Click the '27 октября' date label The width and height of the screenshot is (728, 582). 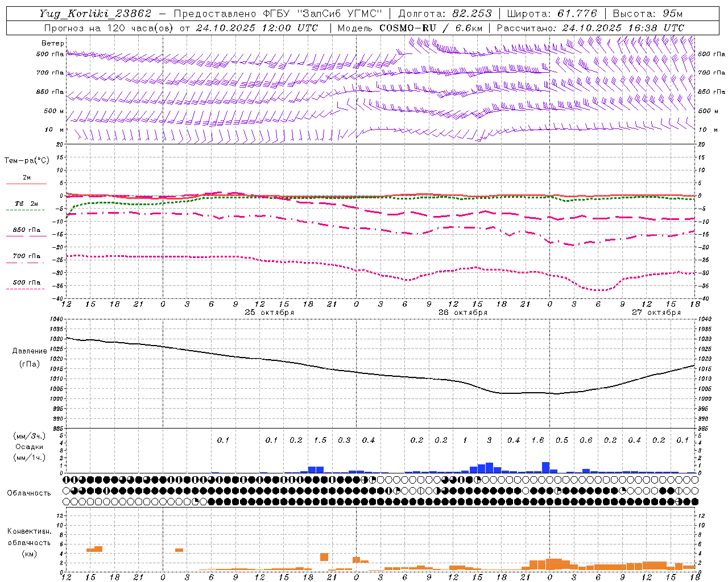[x=656, y=313]
